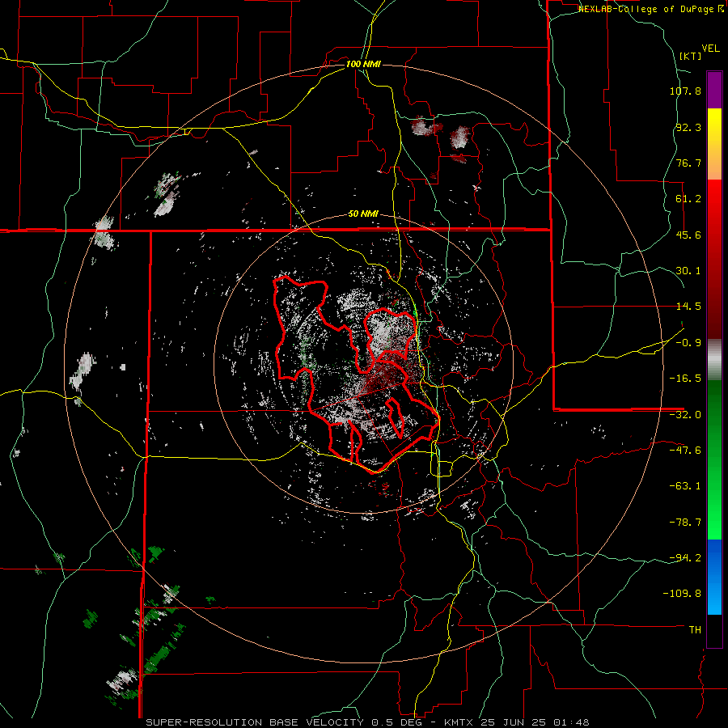Viewport: 728px width, 728px height.
Task: Click the -94.2 velocity scale value
Action: [685, 558]
